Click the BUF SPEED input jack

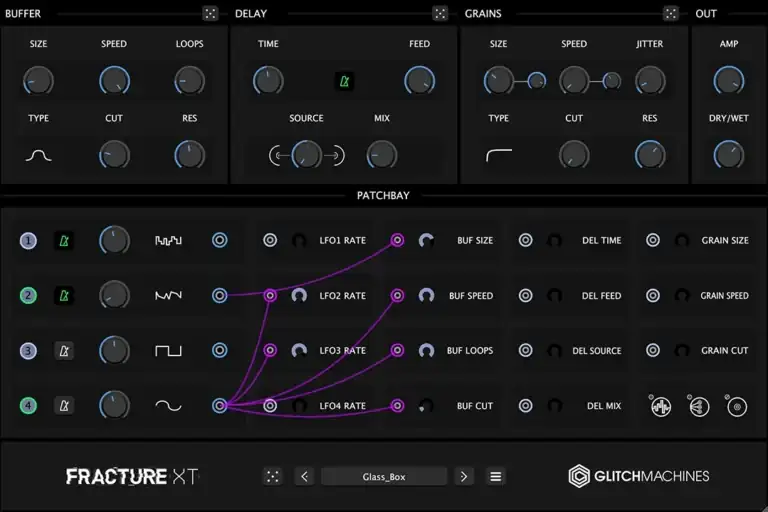coord(397,295)
